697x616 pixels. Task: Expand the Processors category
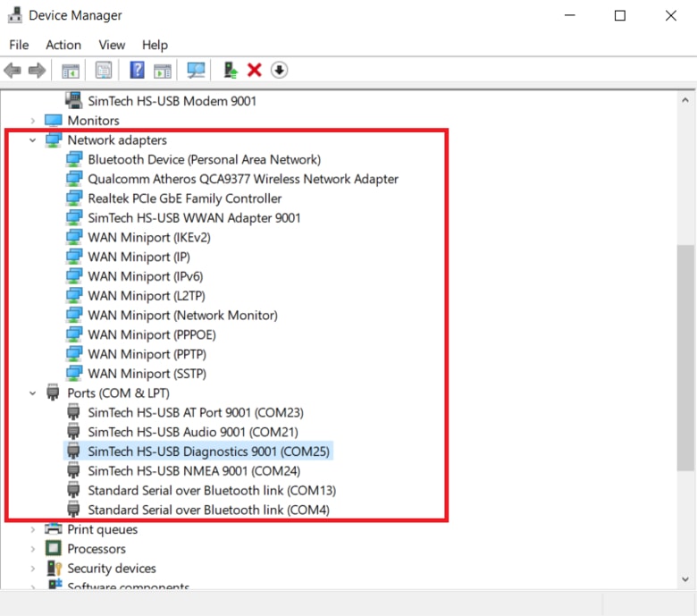[x=32, y=549]
